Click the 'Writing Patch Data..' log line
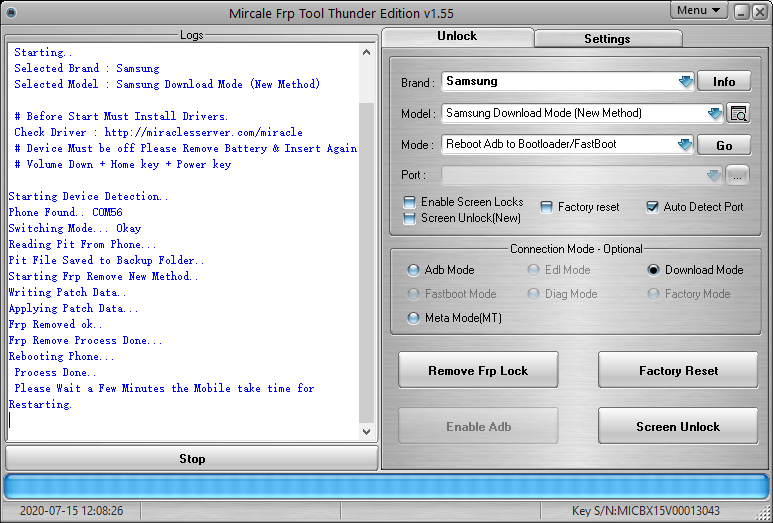This screenshot has height=523, width=773. pos(67,292)
